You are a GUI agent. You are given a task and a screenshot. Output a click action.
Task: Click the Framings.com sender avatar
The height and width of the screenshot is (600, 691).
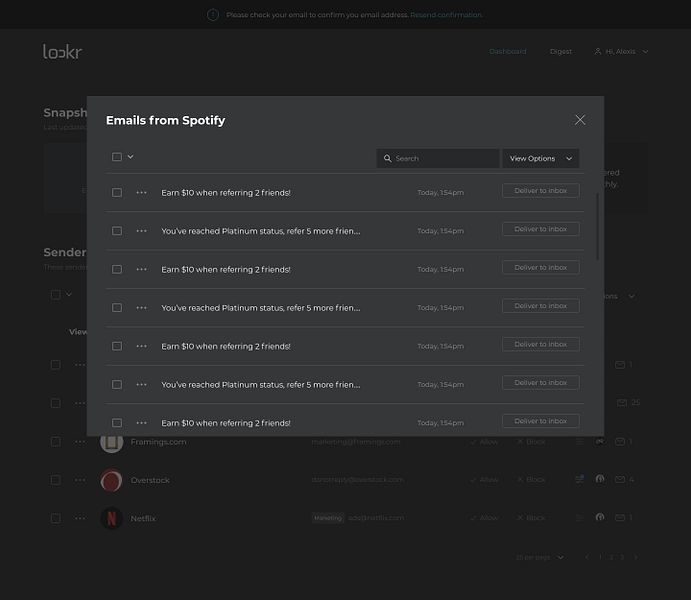(111, 442)
